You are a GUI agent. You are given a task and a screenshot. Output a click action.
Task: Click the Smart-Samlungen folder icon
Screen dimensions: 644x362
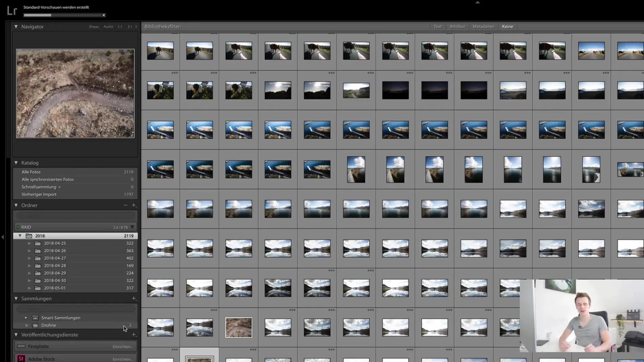[35, 317]
